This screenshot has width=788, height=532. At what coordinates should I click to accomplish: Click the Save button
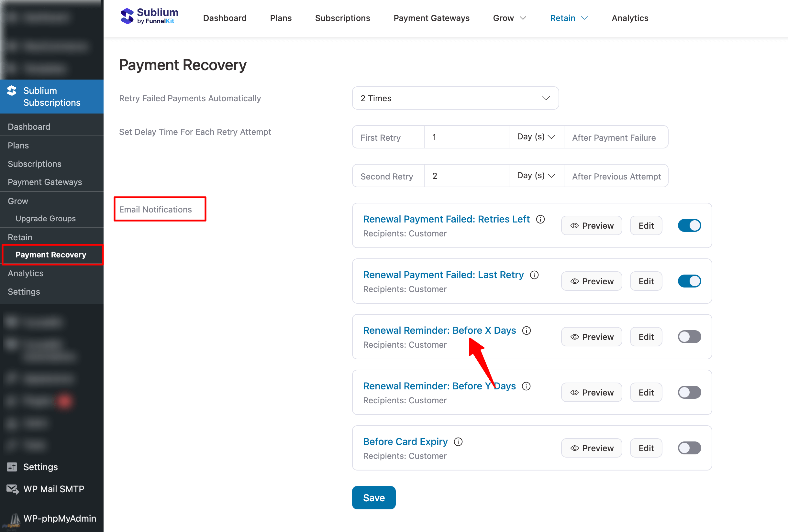pos(374,497)
